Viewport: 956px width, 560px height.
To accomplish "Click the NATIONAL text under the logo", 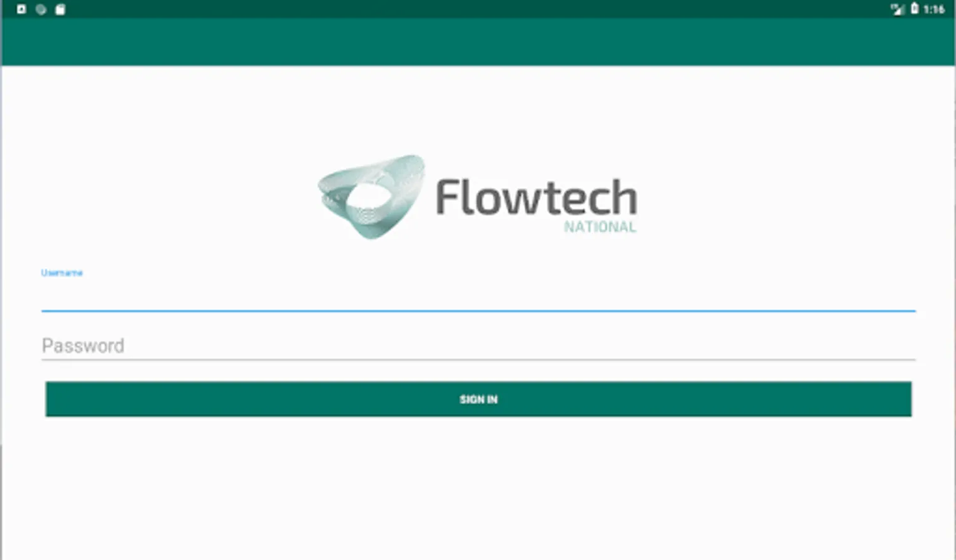I will coord(600,227).
